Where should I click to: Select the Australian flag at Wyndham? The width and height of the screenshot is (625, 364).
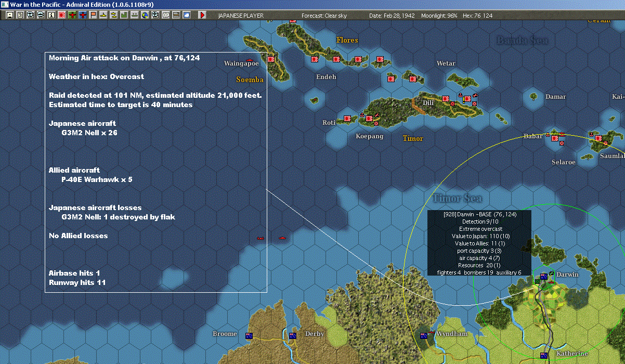point(424,336)
